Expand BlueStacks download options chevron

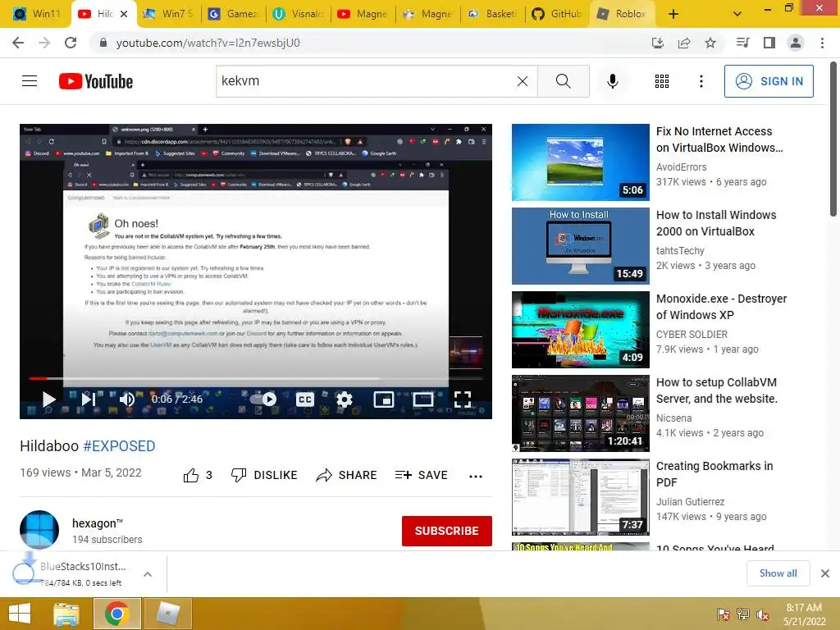click(x=148, y=574)
